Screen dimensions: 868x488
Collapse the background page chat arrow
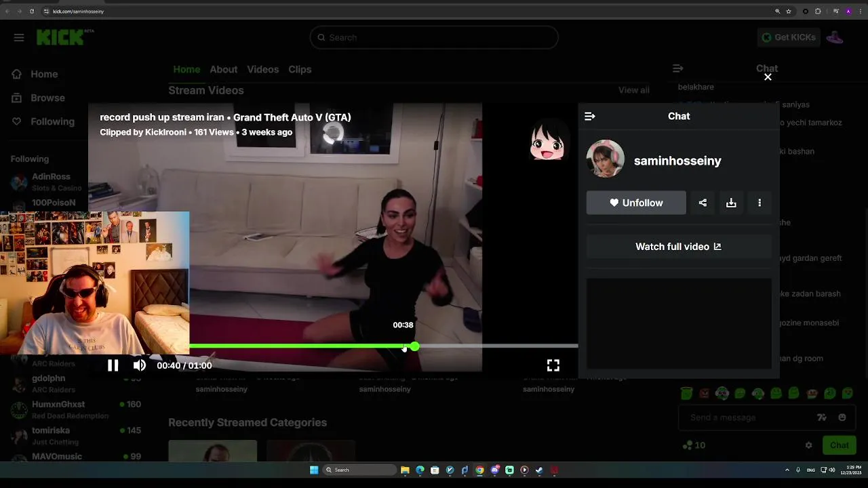tap(677, 68)
